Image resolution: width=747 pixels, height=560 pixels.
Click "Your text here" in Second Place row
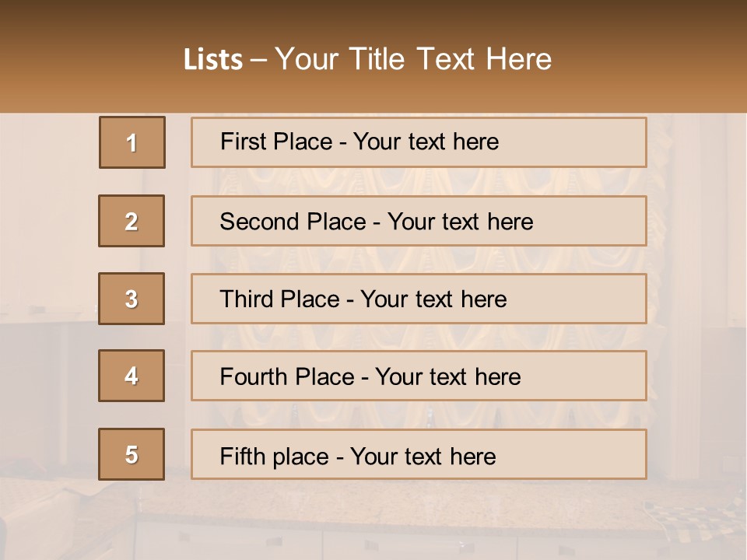tap(460, 222)
